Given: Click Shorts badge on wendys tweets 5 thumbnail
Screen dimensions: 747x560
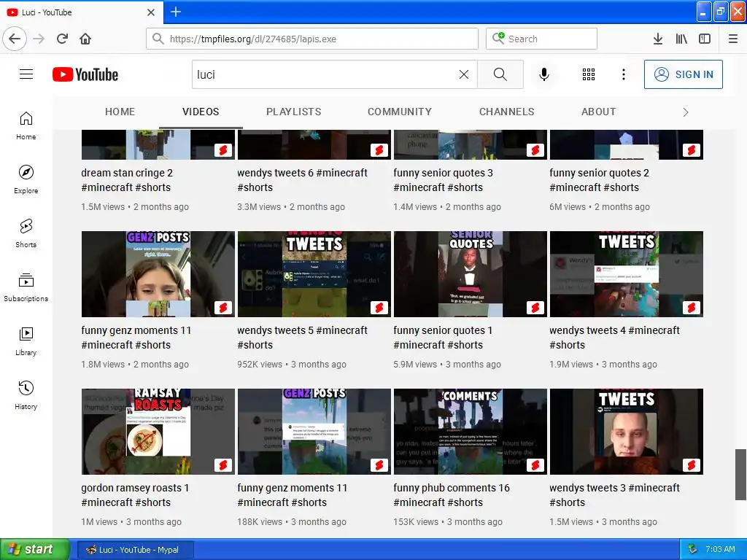Looking at the screenshot, I should point(379,308).
